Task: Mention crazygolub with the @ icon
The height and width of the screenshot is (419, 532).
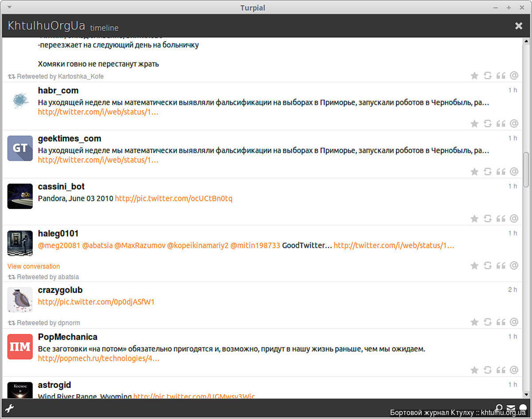Action: (x=514, y=322)
